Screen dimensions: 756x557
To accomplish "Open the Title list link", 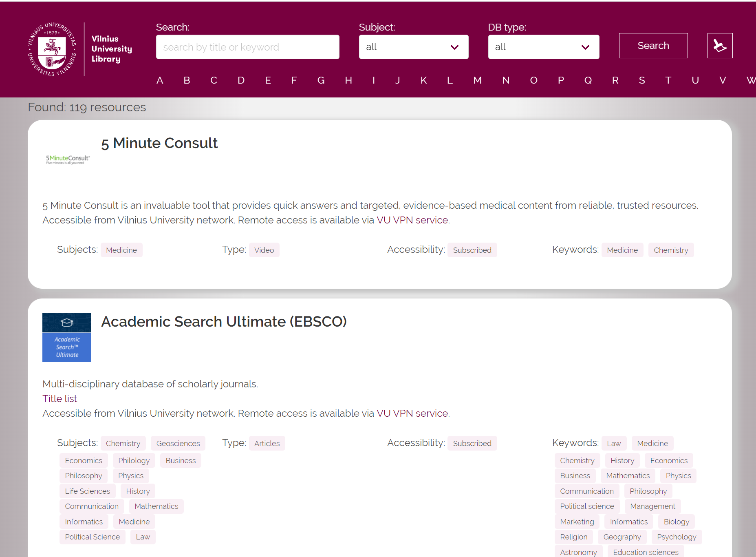I will pos(60,398).
